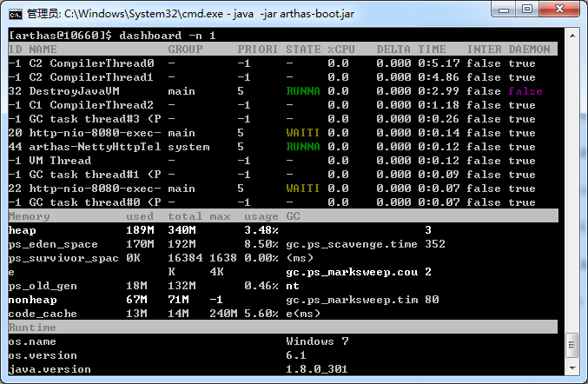Click the Memory section header bar
This screenshot has width=588, height=384.
(282, 216)
